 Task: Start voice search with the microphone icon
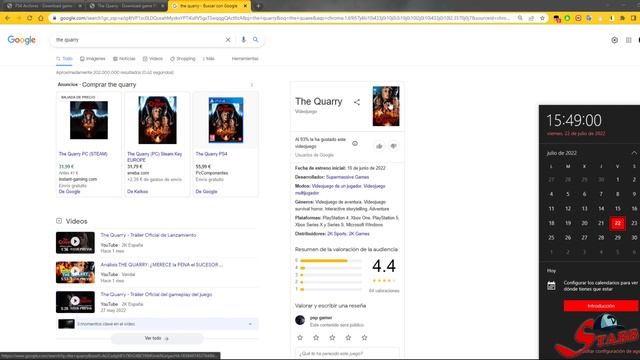(x=243, y=40)
